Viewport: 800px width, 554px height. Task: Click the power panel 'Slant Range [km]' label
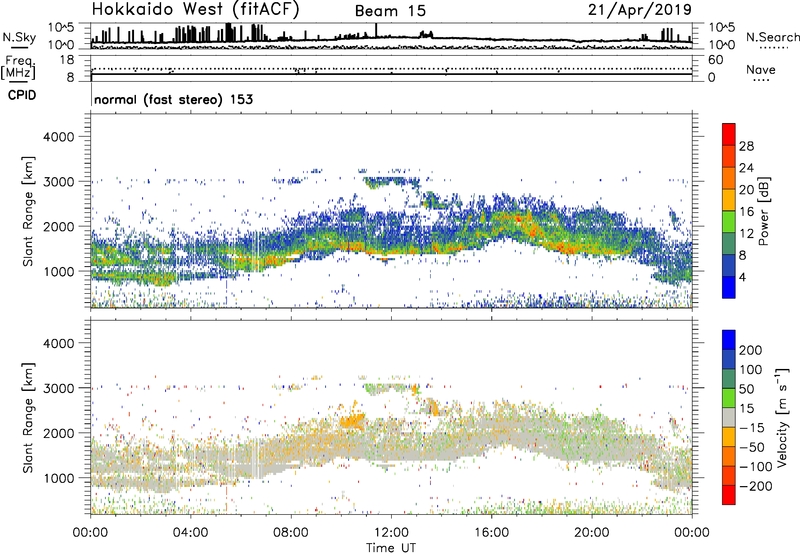tap(28, 211)
